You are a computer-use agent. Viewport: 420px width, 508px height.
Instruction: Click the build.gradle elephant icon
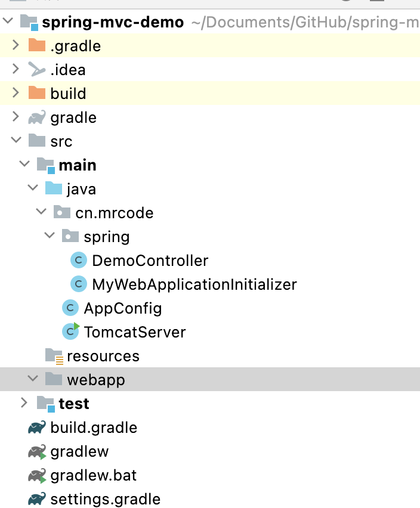click(37, 428)
